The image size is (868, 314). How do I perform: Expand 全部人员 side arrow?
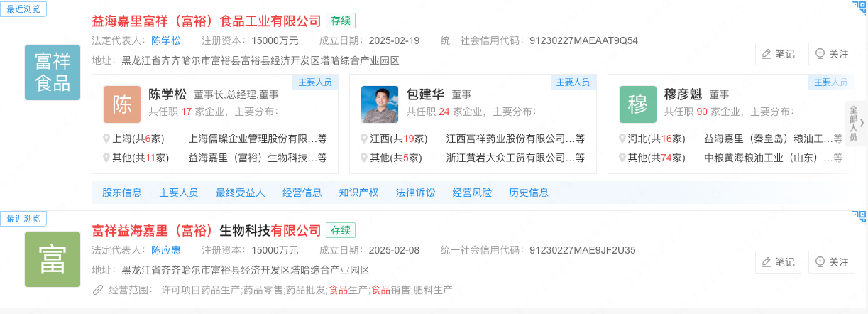click(855, 124)
